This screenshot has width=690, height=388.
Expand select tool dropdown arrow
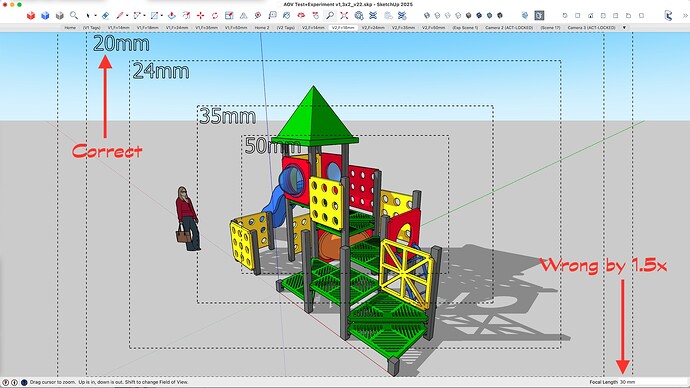pyautogui.click(x=95, y=16)
